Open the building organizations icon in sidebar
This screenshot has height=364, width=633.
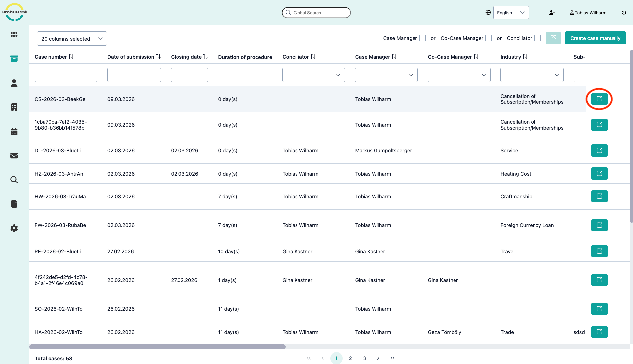(x=14, y=107)
